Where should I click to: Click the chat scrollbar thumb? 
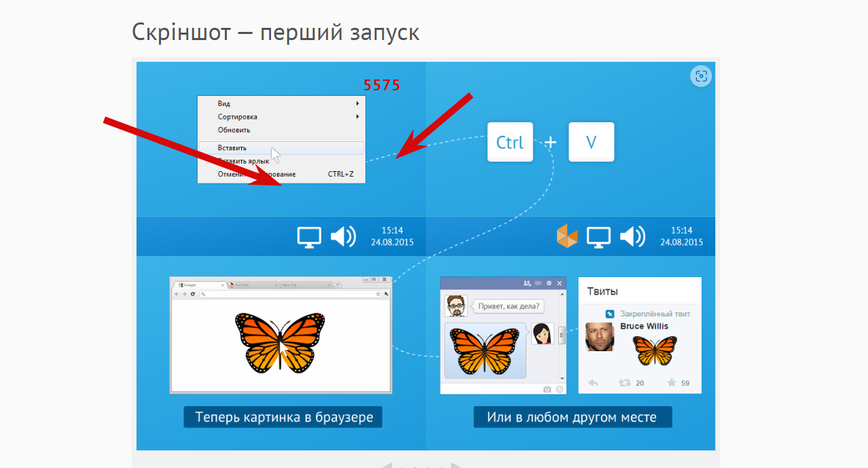click(x=562, y=335)
